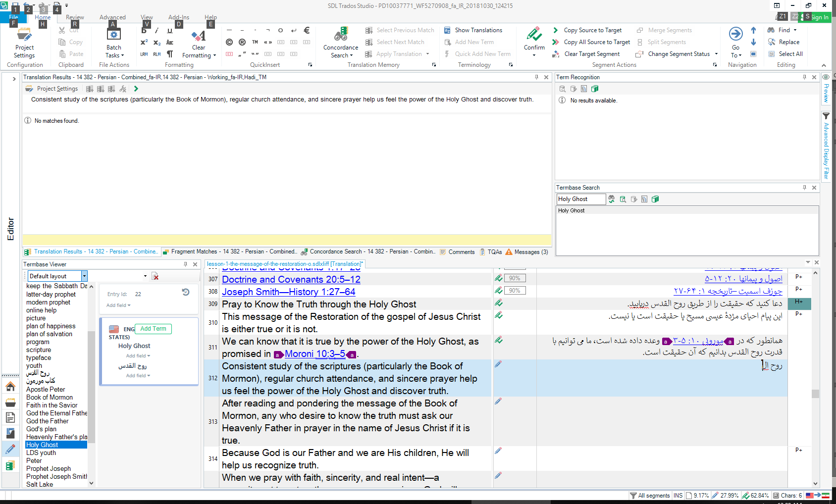836x504 pixels.
Task: Switch to the Comments tab
Action: [x=461, y=252]
